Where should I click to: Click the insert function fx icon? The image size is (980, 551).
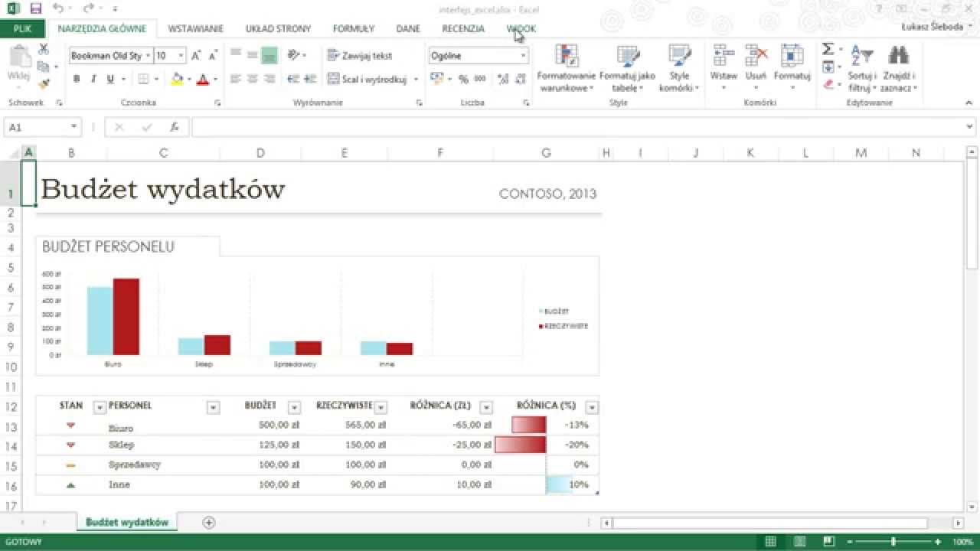(174, 128)
